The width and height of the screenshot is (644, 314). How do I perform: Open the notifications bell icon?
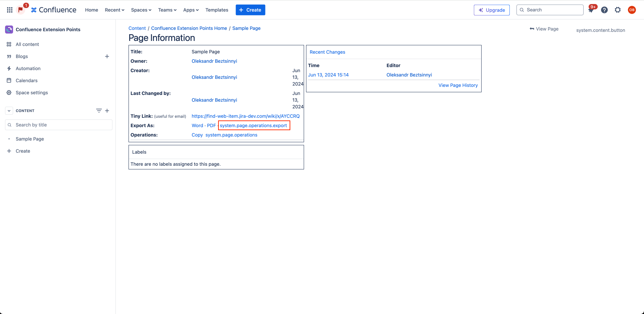tap(591, 10)
